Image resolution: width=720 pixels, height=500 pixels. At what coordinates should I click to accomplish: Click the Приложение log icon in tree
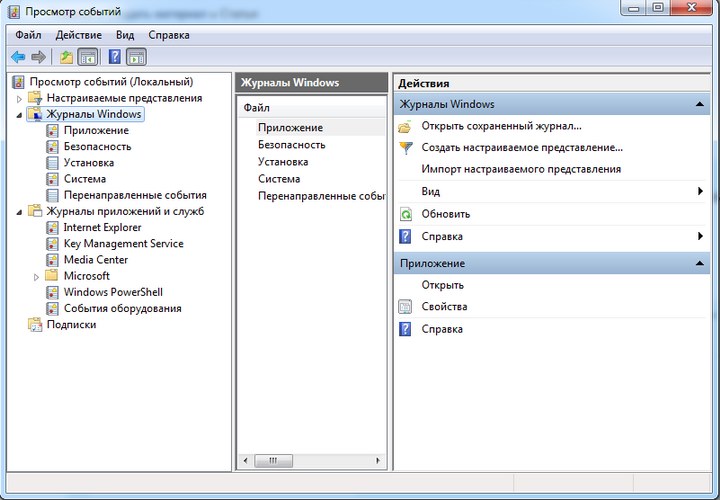[52, 131]
